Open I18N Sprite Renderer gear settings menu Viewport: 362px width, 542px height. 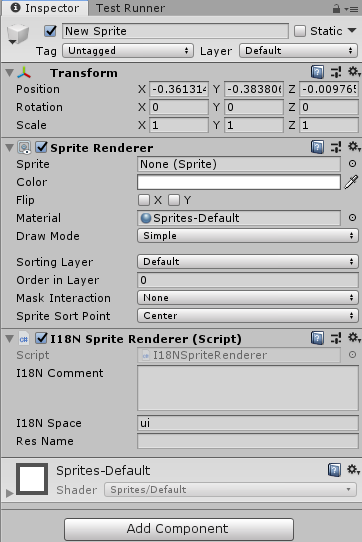(x=354, y=338)
